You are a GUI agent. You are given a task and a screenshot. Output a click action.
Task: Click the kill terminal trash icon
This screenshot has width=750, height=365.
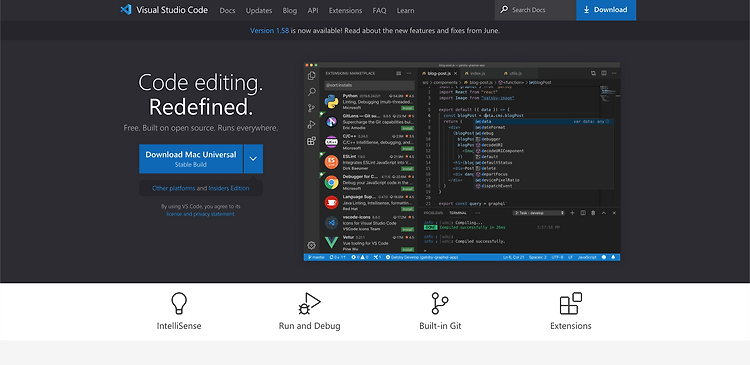pyautogui.click(x=594, y=213)
